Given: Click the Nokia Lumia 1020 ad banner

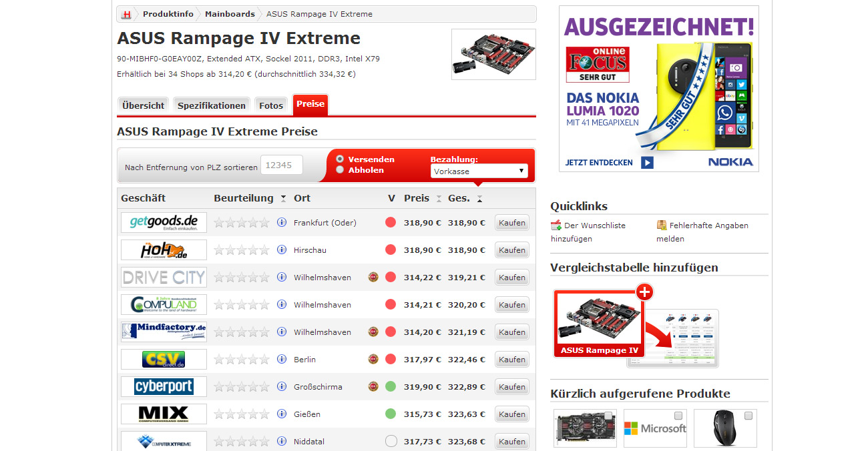Looking at the screenshot, I should (659, 89).
